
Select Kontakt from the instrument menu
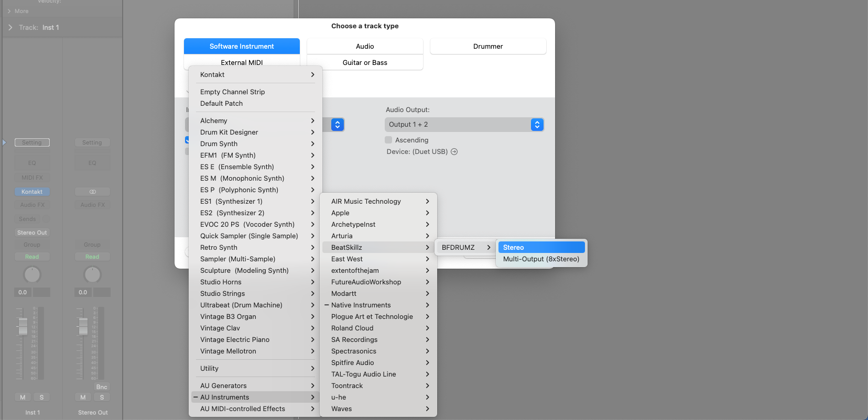pyautogui.click(x=256, y=74)
